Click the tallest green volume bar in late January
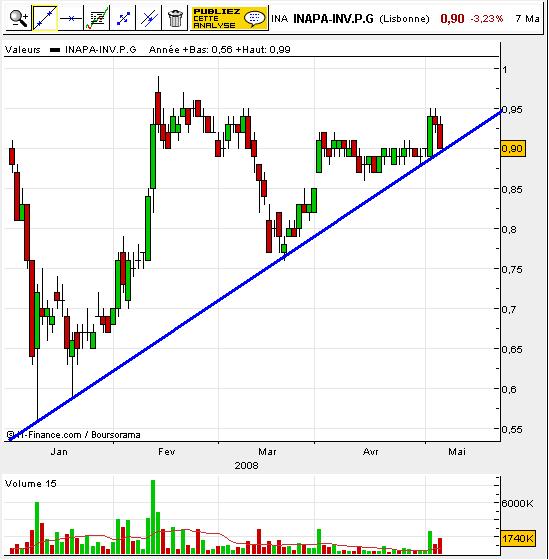The width and height of the screenshot is (549, 560). click(x=153, y=517)
